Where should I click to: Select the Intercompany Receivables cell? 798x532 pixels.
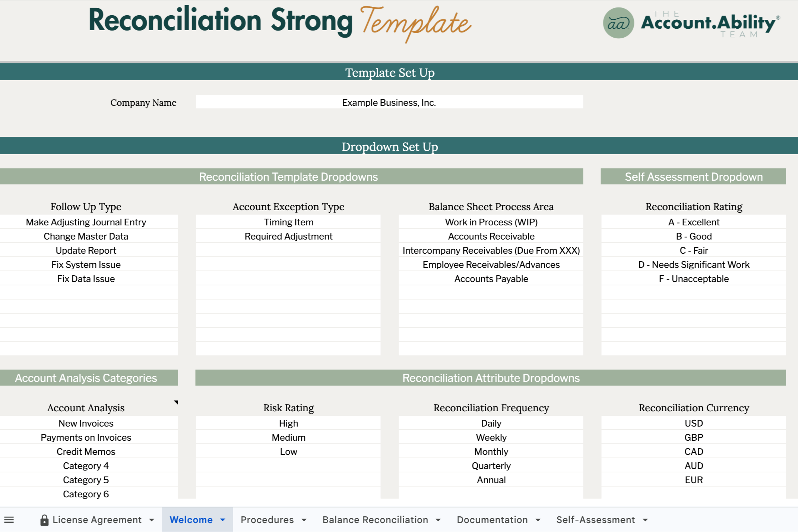[491, 250]
